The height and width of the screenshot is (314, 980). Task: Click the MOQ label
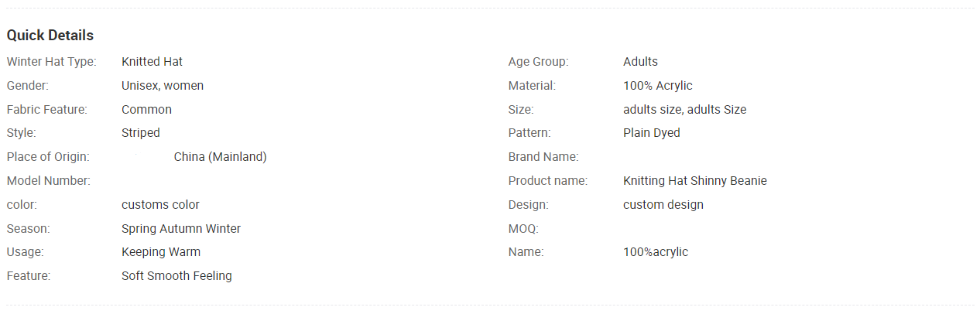(523, 229)
